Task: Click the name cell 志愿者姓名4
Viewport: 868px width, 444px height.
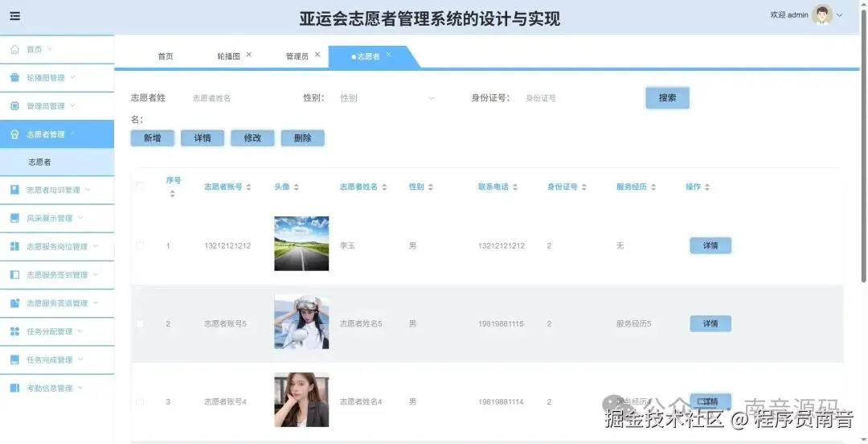Action: [x=361, y=402]
